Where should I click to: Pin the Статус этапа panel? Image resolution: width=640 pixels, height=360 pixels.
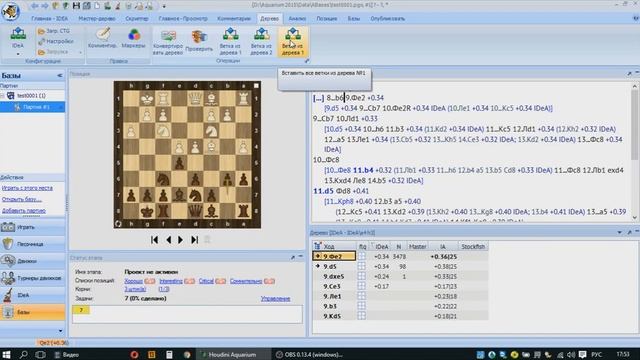(x=293, y=258)
